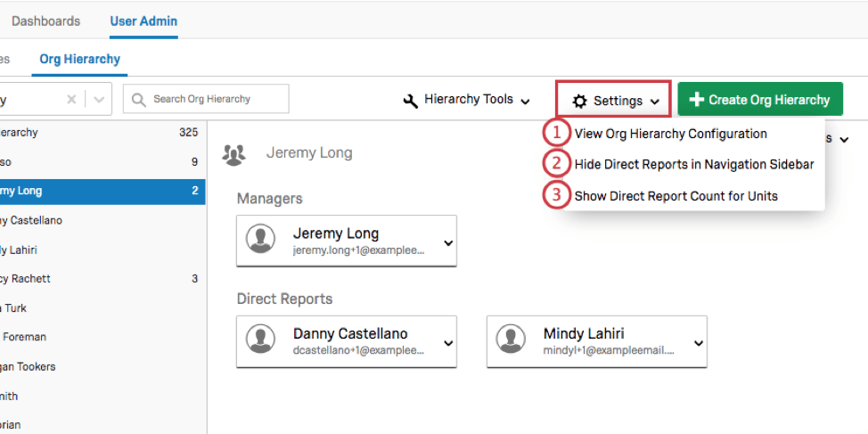This screenshot has width=868, height=434.
Task: Expand the Jeremy Long manager card dropdown
Action: (447, 242)
